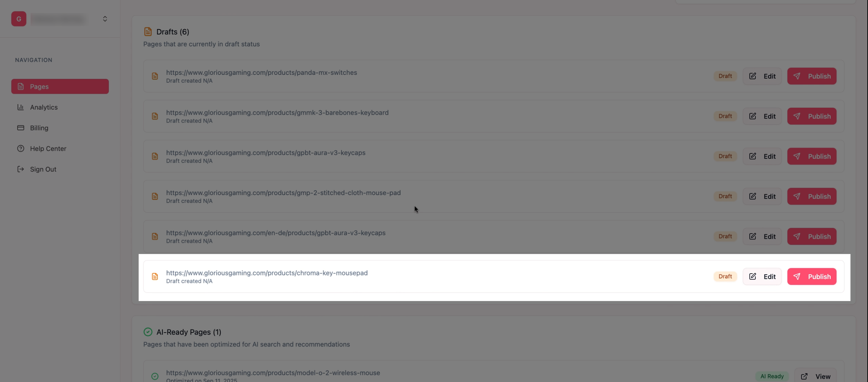Open the Pages navigation item
The height and width of the screenshot is (382, 868).
pos(60,87)
